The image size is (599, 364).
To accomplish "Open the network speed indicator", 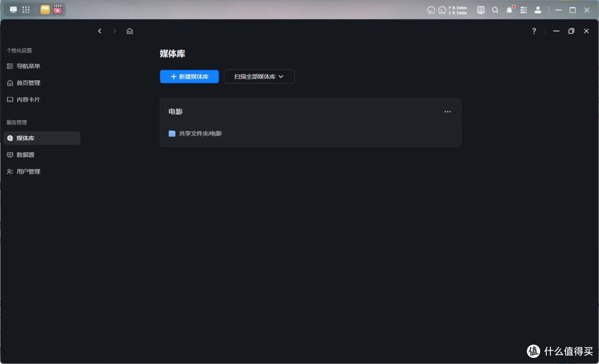I will [x=458, y=11].
